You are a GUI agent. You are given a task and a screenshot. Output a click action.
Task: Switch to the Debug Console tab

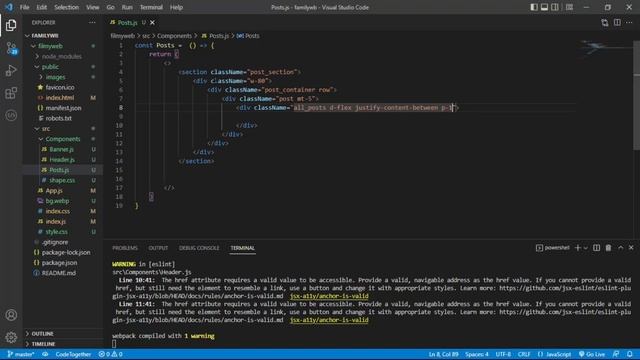tap(199, 248)
